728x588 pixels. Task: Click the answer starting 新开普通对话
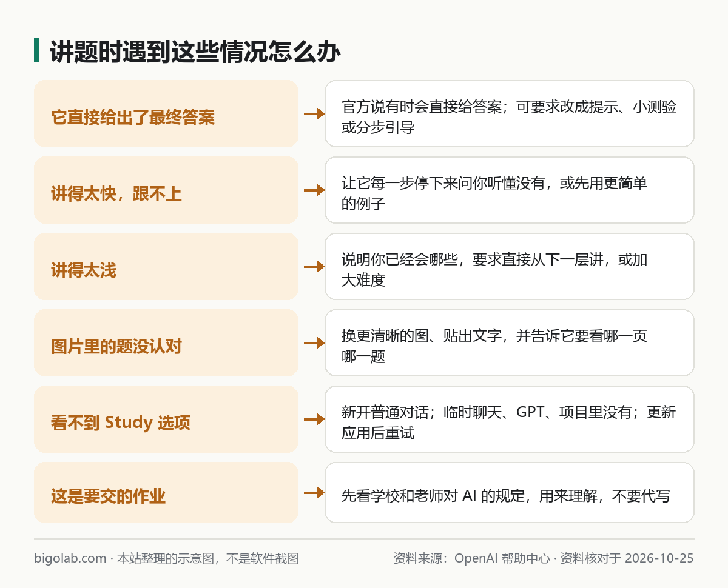510,419
